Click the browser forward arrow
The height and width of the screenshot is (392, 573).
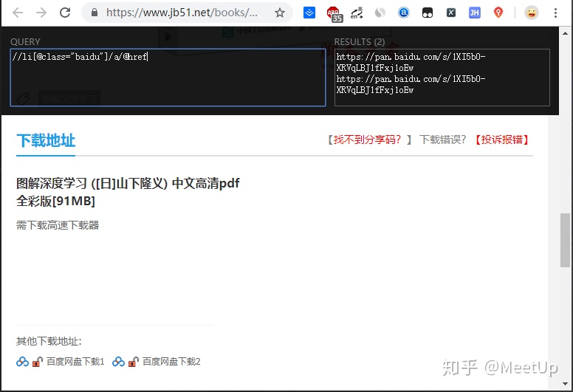[x=41, y=13]
